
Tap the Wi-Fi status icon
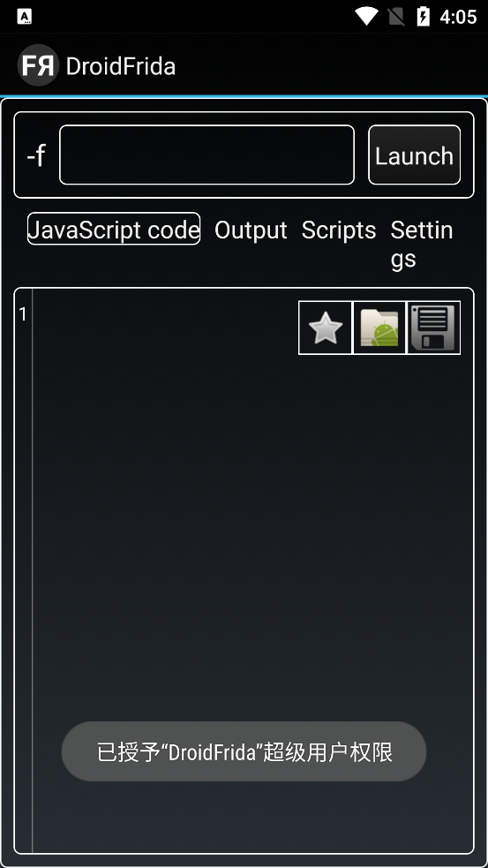click(366, 17)
